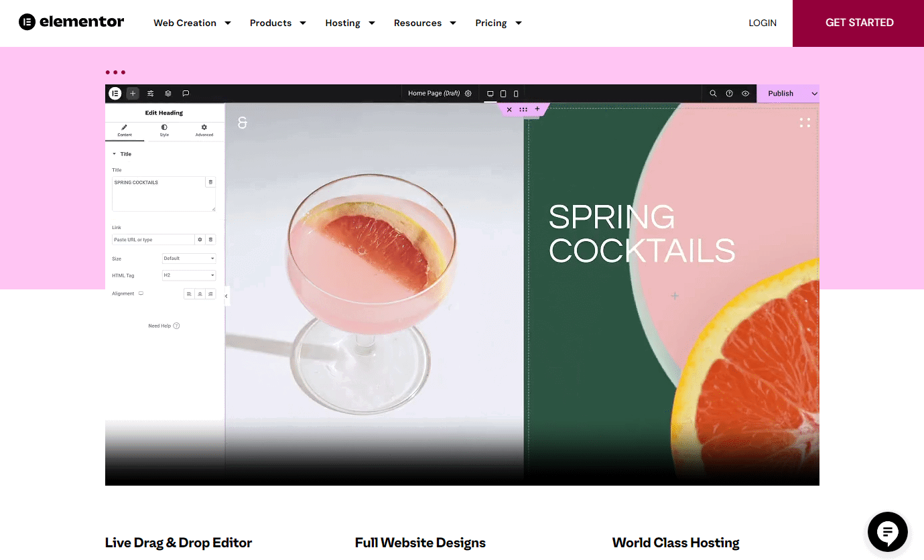Switch to the Style tab
Viewport: 924px width, 560px height.
(x=164, y=131)
